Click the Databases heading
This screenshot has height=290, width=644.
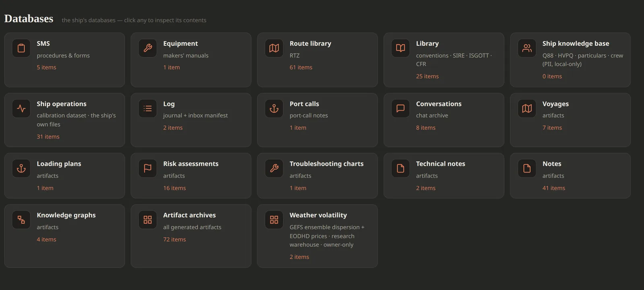(29, 19)
